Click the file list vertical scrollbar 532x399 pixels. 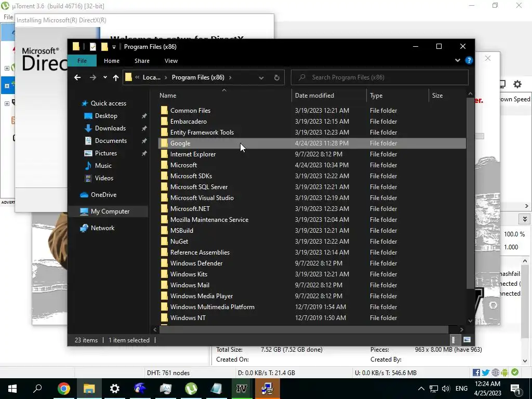(470, 193)
